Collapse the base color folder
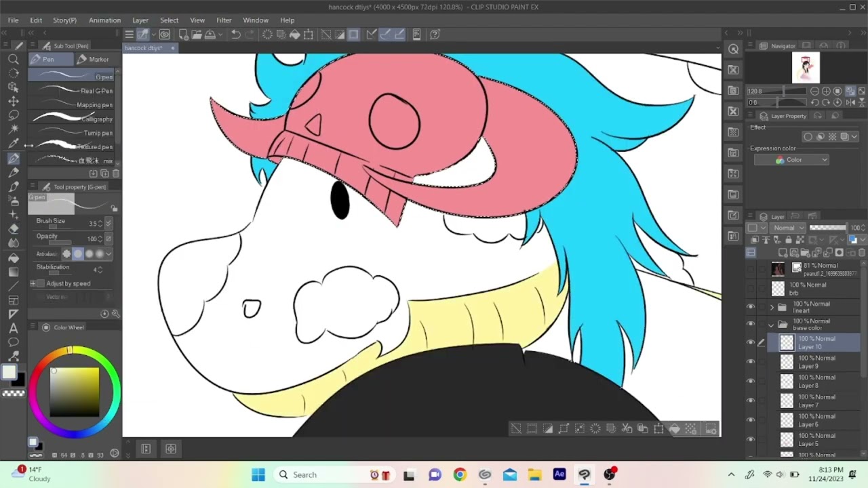This screenshot has width=868, height=488. pos(772,325)
